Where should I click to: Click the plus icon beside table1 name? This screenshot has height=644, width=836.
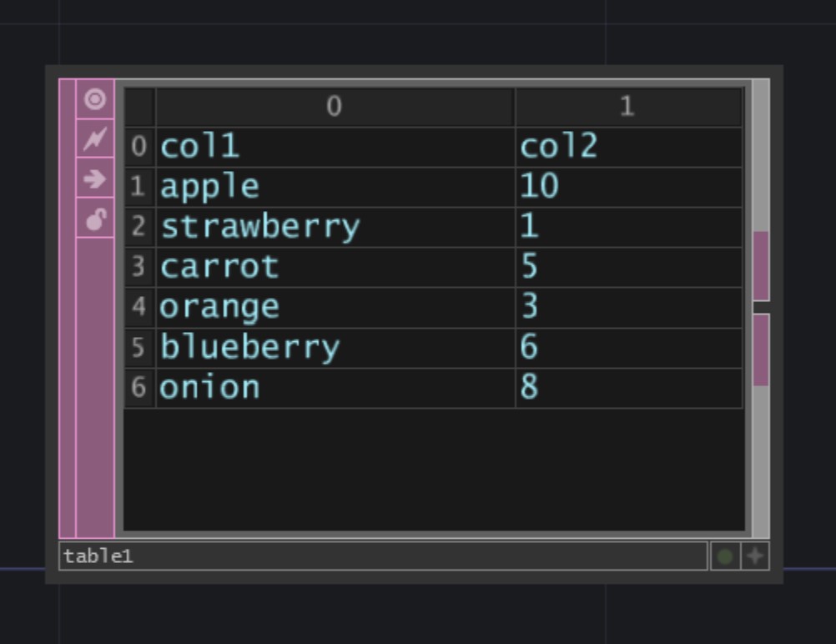[x=755, y=556]
